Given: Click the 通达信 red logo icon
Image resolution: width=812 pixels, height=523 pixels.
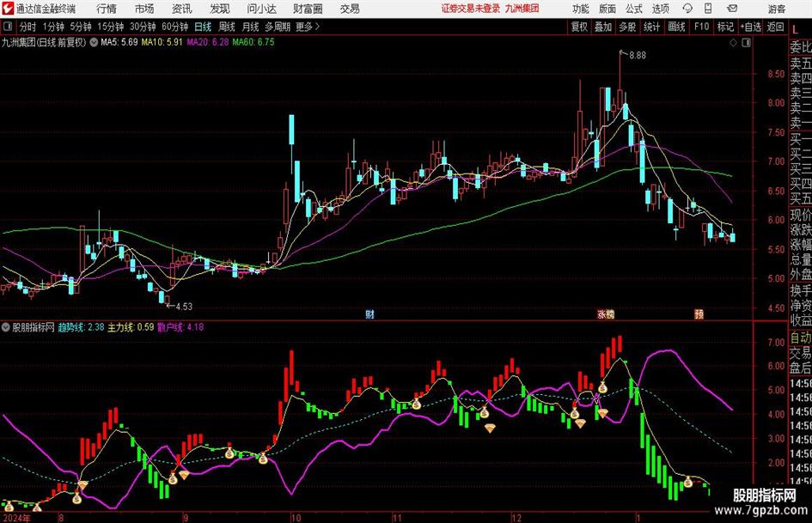Looking at the screenshot, I should pos(8,9).
